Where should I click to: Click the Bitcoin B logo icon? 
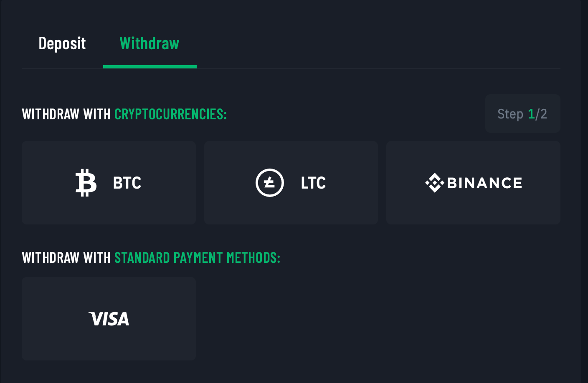[x=86, y=183]
